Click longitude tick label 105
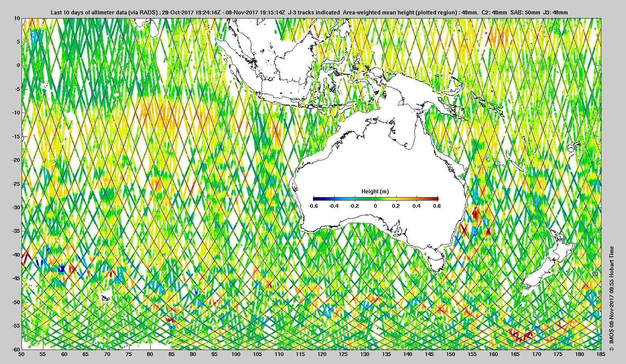The image size is (626, 364). point(258,355)
